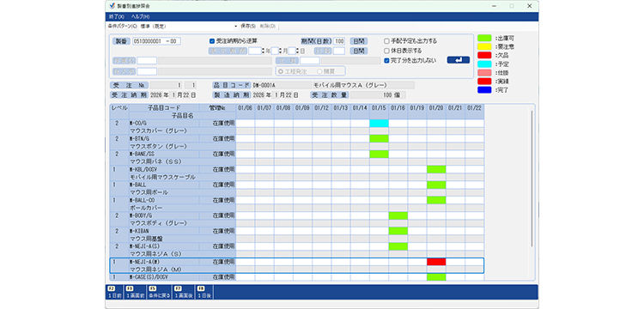Click the F7 1画面後 function key
This screenshot has width=644, height=309.
[x=185, y=292]
